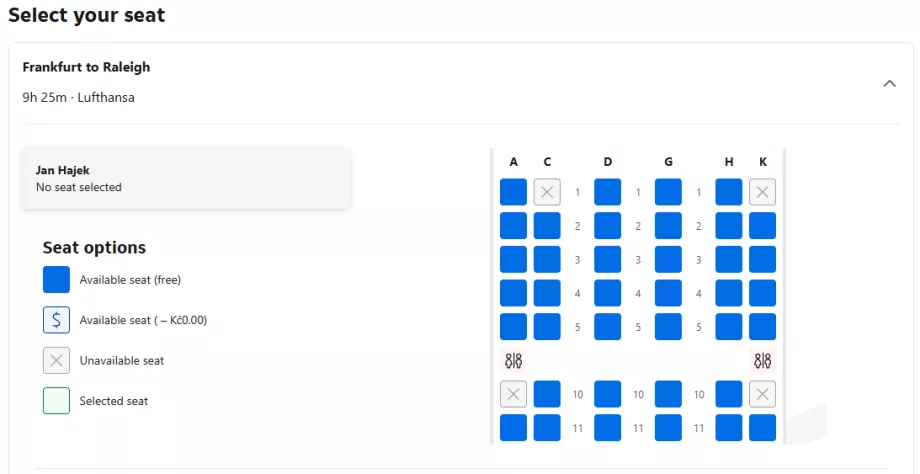Pick seat 2C on the seat map
The image size is (920, 474).
[547, 226]
